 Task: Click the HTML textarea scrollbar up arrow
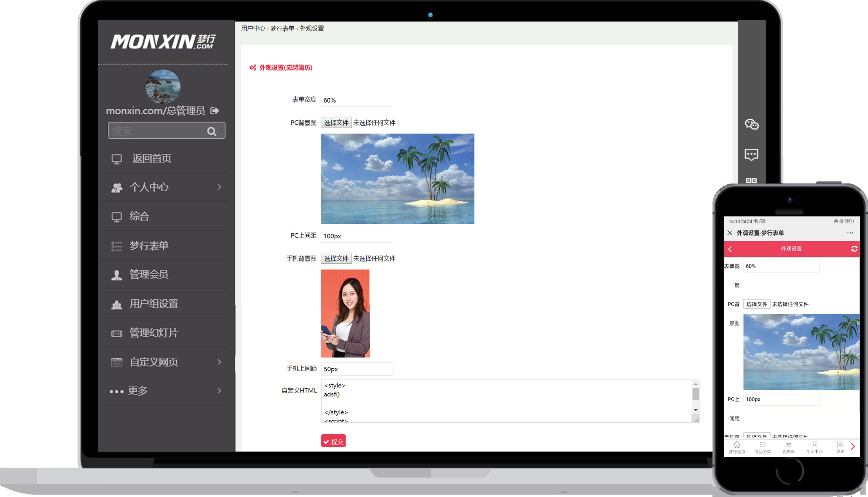point(696,384)
